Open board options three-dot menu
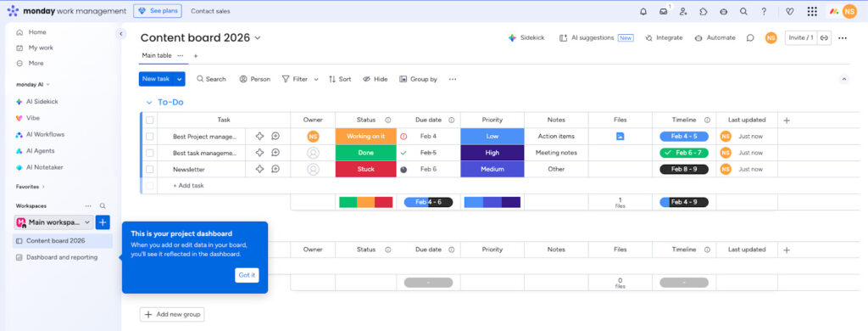Image resolution: width=868 pixels, height=331 pixels. point(843,37)
